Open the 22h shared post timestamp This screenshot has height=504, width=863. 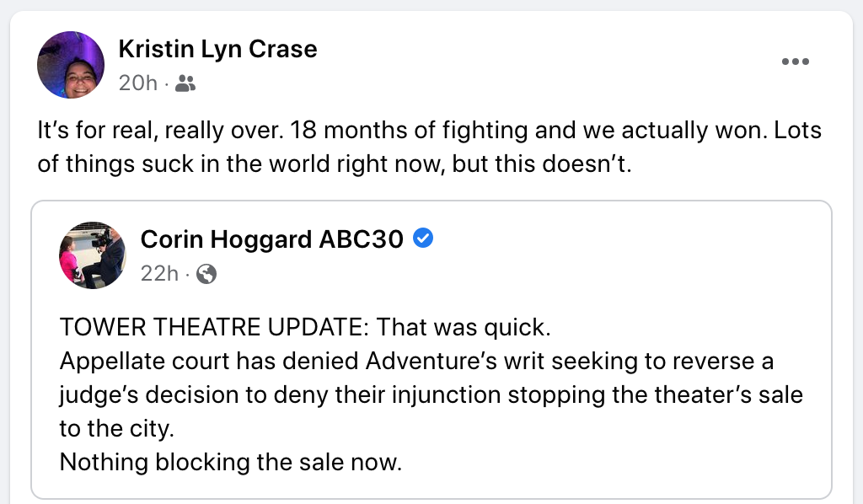159,274
